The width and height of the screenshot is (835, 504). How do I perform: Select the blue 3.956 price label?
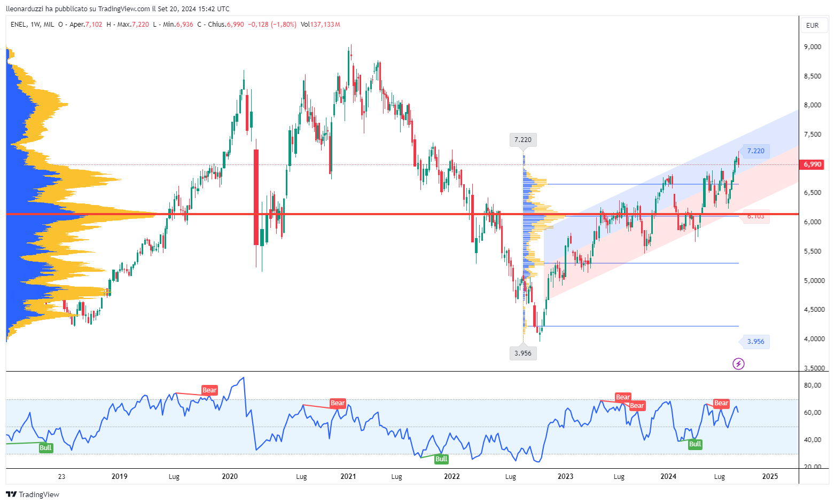point(755,342)
